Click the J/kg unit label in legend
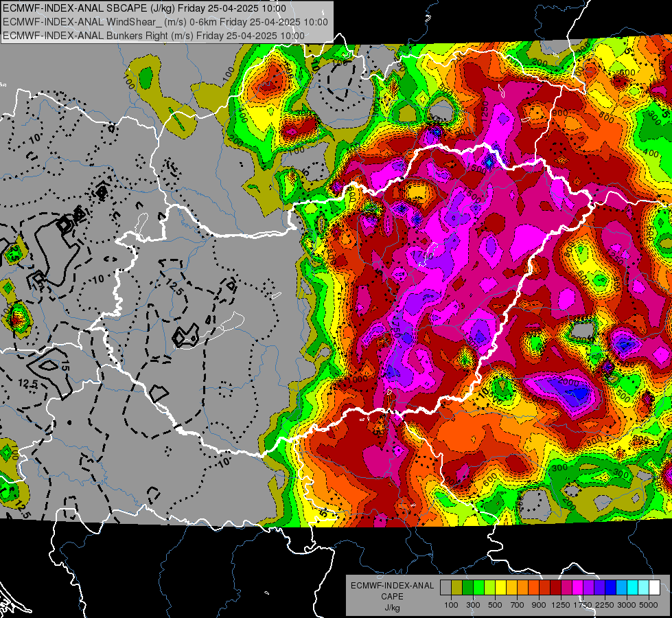Viewport: 672px width, 618px height. 392,608
